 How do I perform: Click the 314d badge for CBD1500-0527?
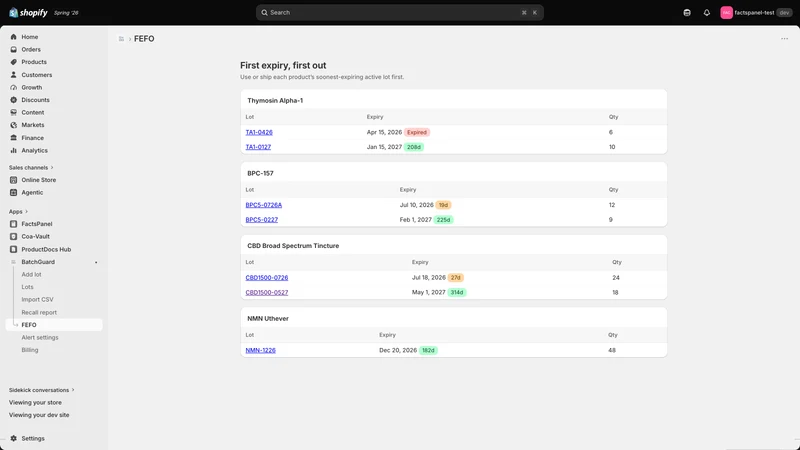tap(457, 292)
